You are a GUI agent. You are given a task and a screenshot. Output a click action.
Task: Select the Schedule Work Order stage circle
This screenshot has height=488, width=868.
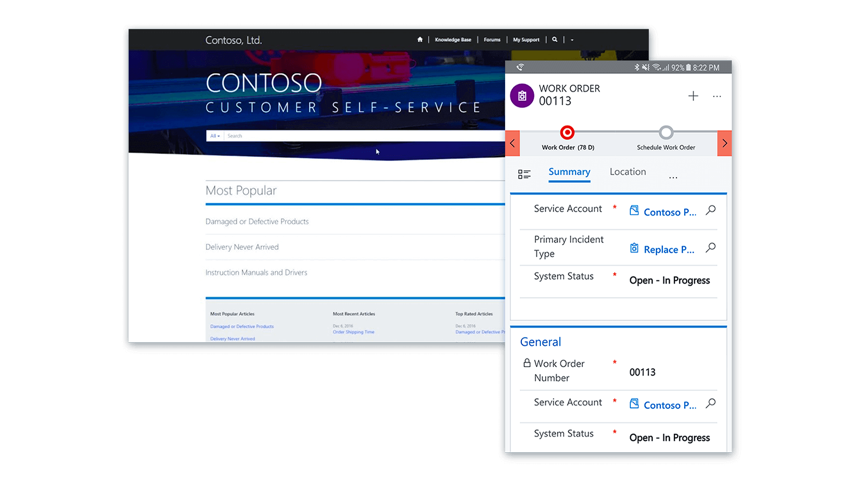[666, 132]
